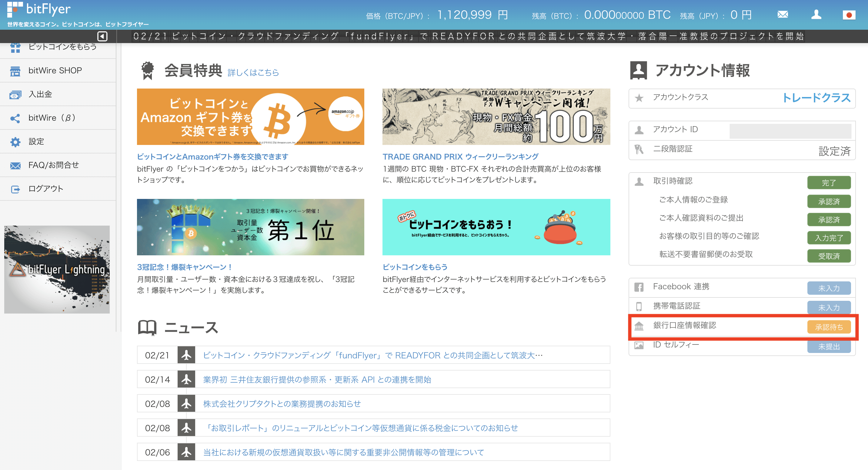Image resolution: width=868 pixels, height=470 pixels.
Task: Click the airplane icon on 02/21 news row
Action: [186, 355]
